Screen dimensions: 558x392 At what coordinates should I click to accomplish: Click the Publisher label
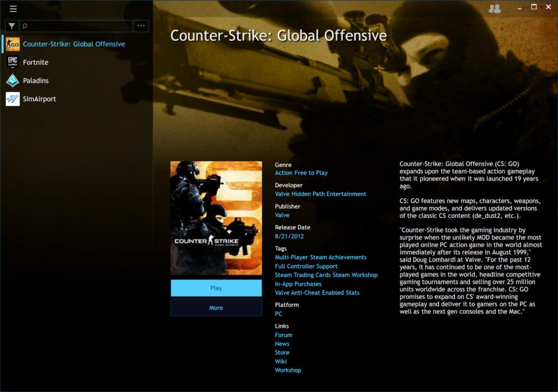[x=288, y=206]
